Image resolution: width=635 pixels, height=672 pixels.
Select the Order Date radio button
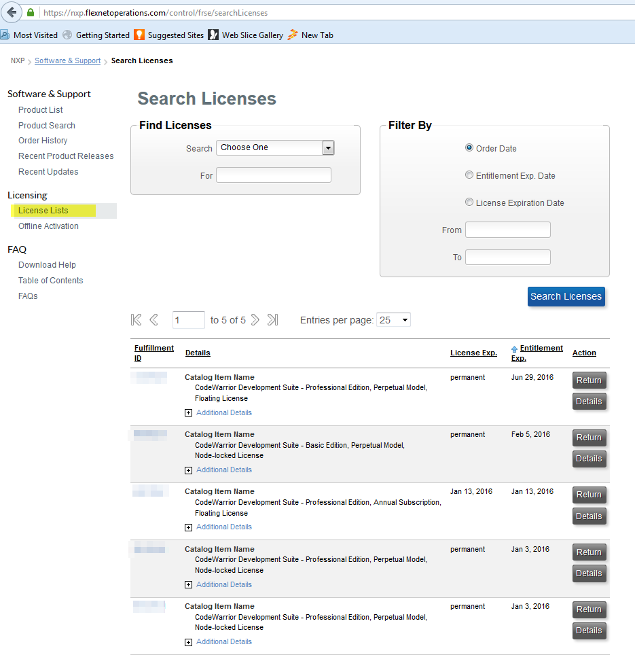[469, 147]
